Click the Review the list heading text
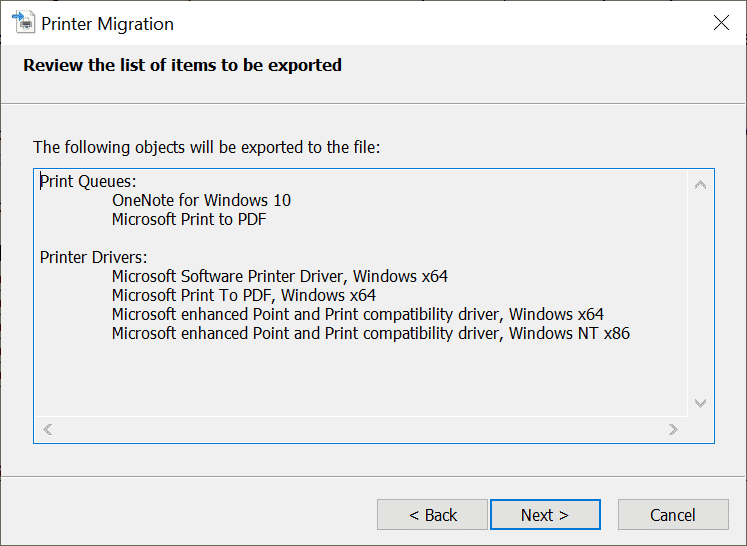This screenshot has height=546, width=747. click(182, 65)
